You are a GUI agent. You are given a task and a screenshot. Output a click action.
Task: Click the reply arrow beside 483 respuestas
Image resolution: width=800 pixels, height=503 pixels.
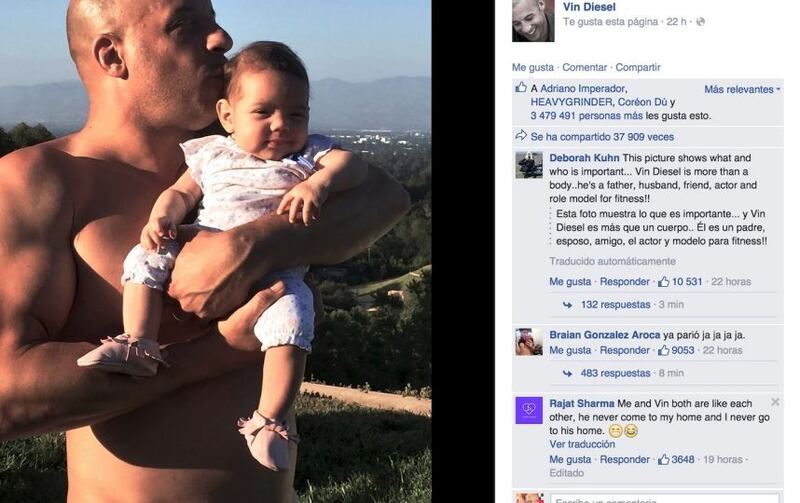click(567, 374)
